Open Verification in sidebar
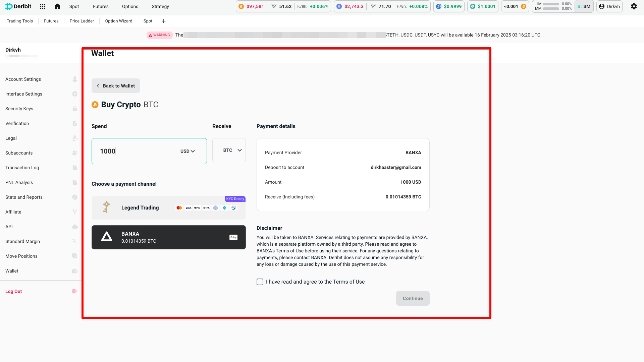 tap(17, 123)
